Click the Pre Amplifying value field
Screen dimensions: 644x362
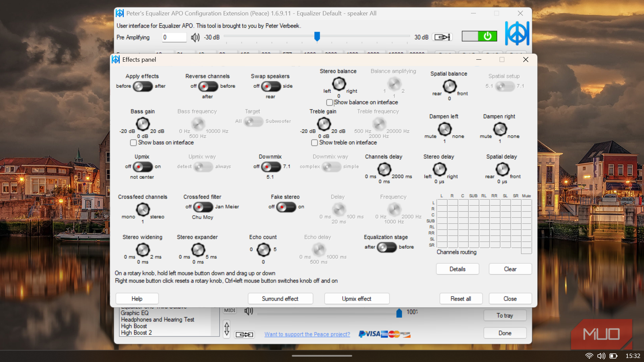(174, 37)
